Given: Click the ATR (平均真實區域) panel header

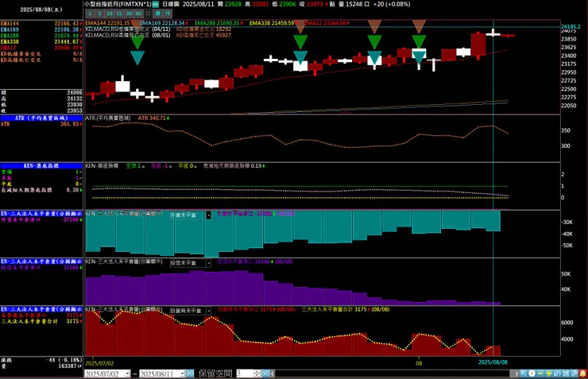Looking at the screenshot, I should pos(41,118).
